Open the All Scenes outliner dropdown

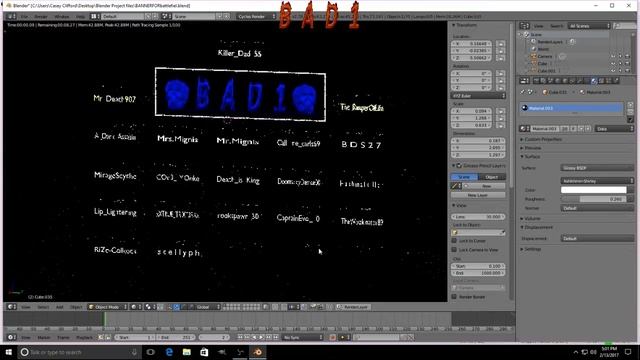(x=589, y=26)
